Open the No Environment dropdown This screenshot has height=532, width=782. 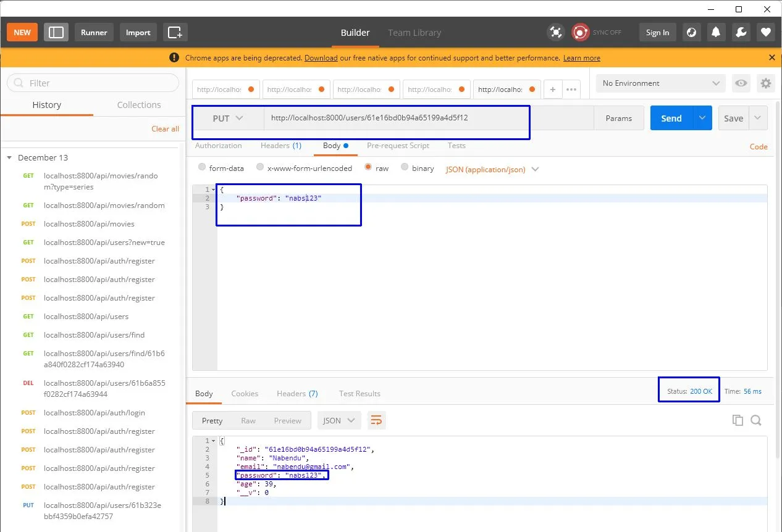661,83
